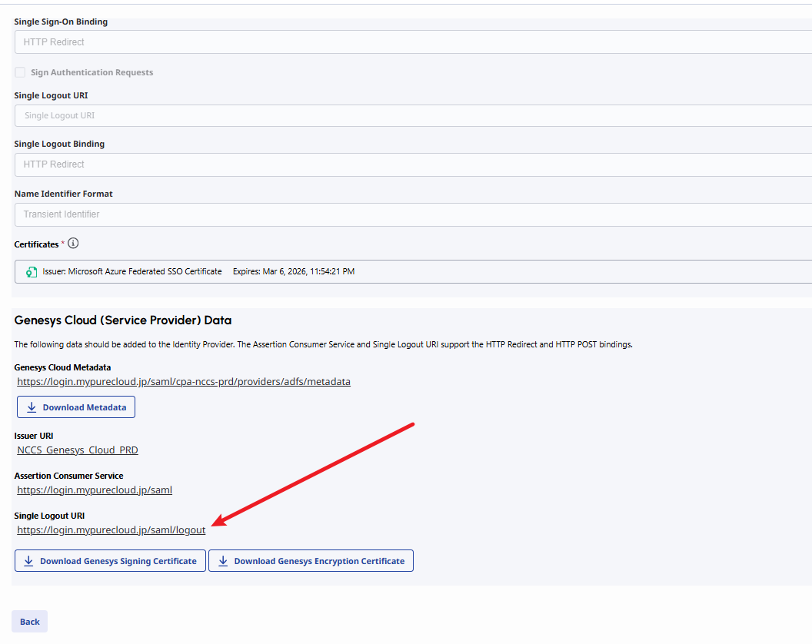This screenshot has height=644, width=812.
Task: Click the 'Single Sign-On Binding' label
Action: pos(61,22)
